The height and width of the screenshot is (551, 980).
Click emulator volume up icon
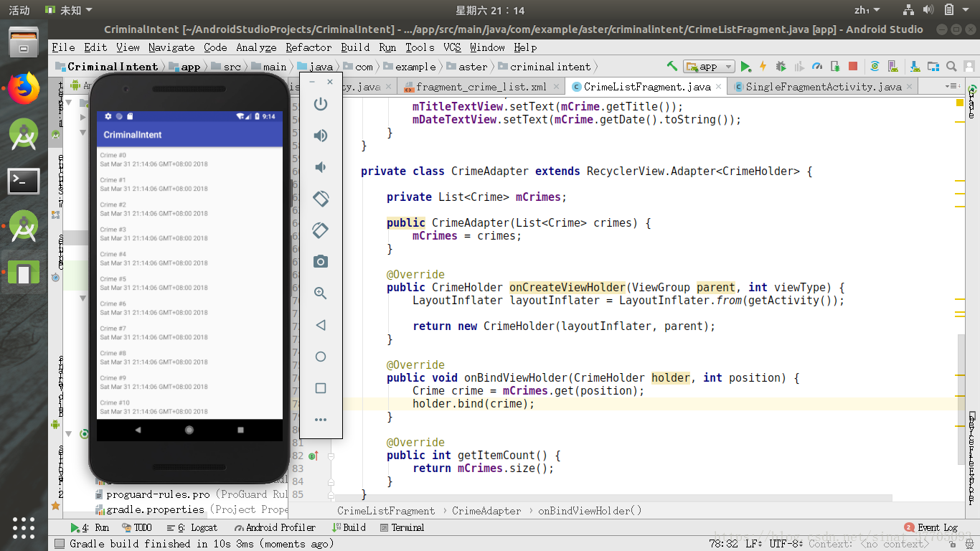point(321,136)
